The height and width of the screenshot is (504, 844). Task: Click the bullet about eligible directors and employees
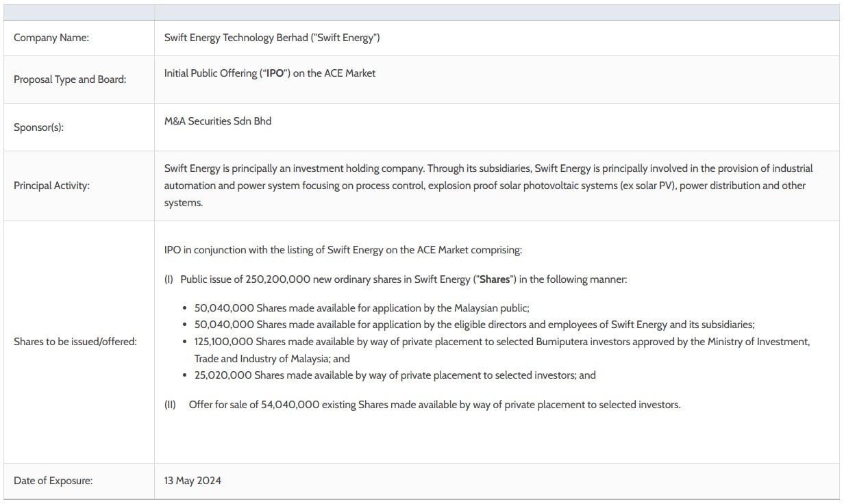coord(474,325)
